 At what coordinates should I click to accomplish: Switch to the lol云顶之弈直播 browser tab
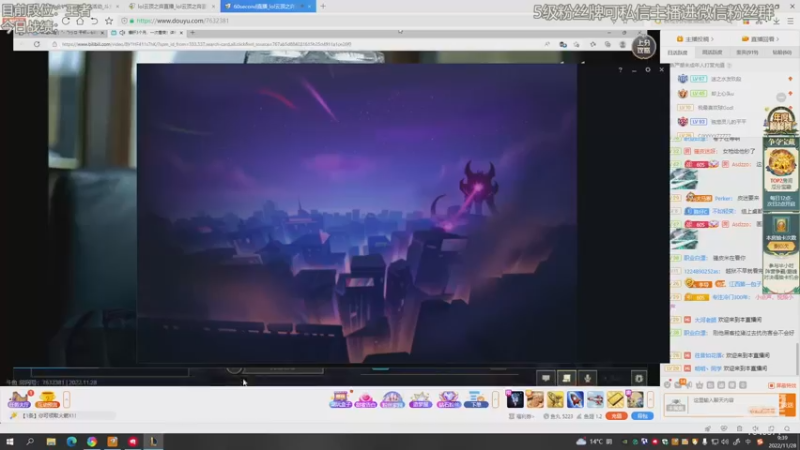point(171,6)
